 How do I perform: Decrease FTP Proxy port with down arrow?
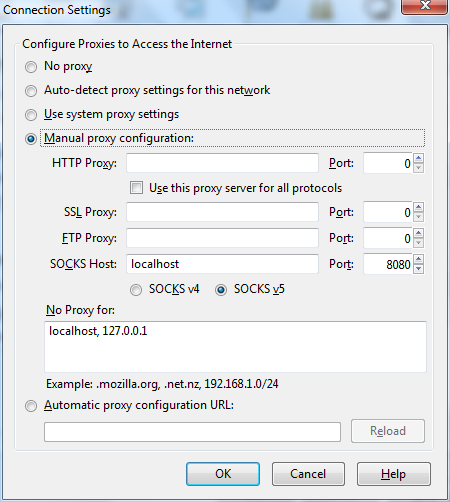click(x=419, y=243)
